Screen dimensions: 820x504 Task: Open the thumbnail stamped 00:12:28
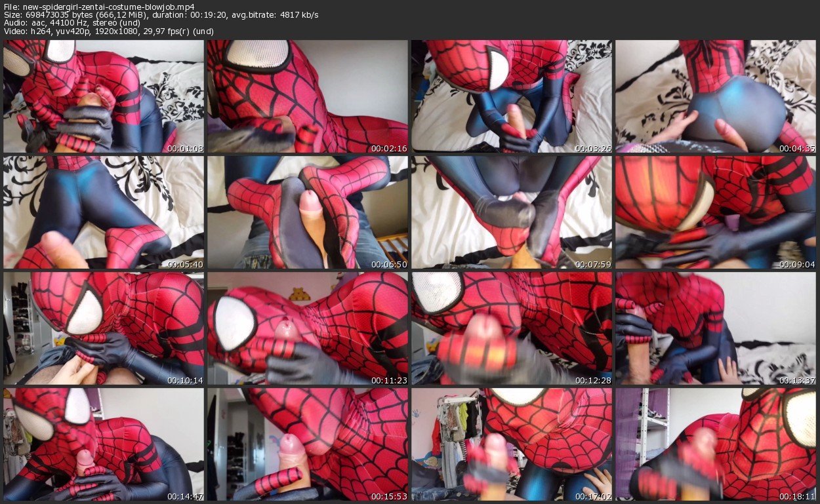(x=512, y=328)
